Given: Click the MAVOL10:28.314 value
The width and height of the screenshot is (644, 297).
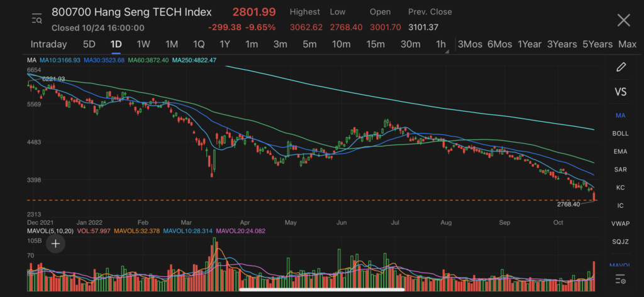Looking at the screenshot, I should 187,231.
